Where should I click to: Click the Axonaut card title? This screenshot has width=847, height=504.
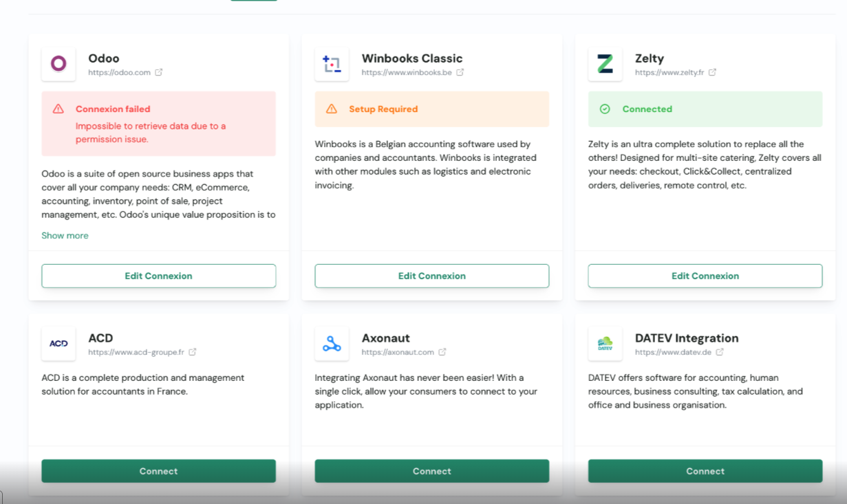385,338
